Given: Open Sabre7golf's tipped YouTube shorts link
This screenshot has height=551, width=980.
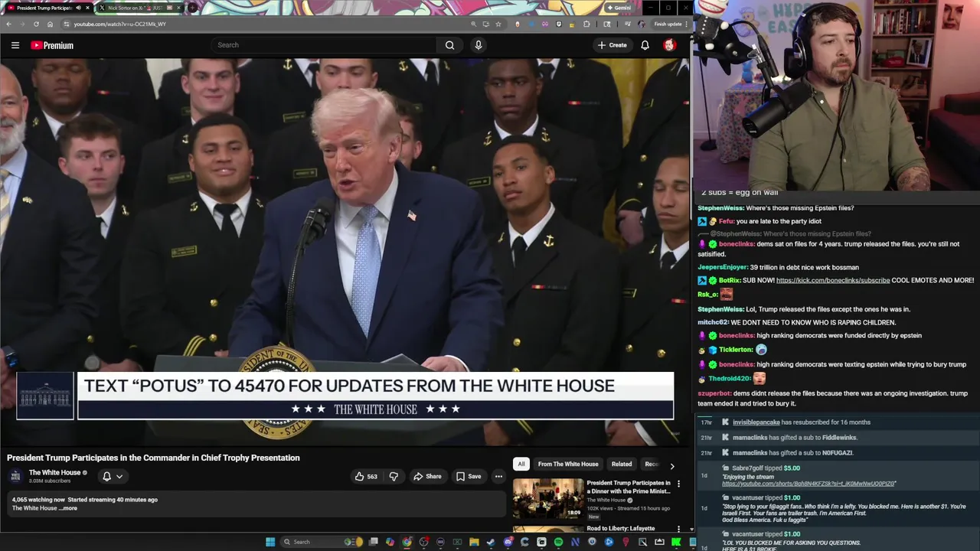Looking at the screenshot, I should click(808, 484).
